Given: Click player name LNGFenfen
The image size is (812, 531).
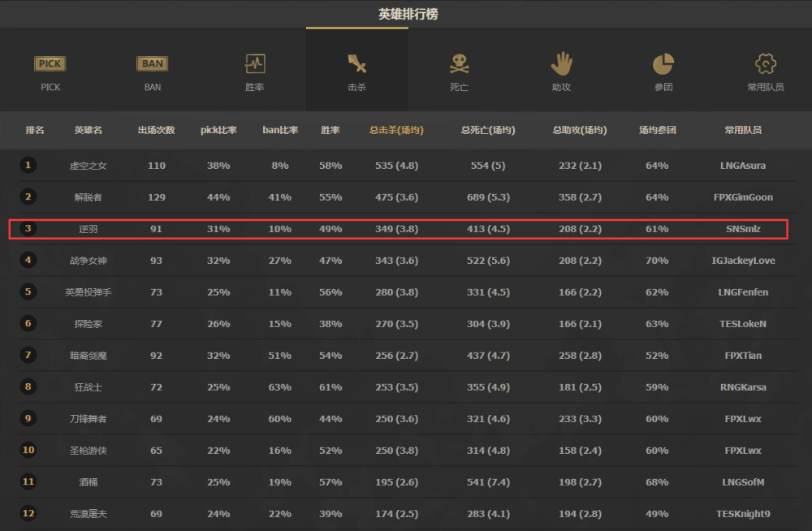Looking at the screenshot, I should coord(743,292).
